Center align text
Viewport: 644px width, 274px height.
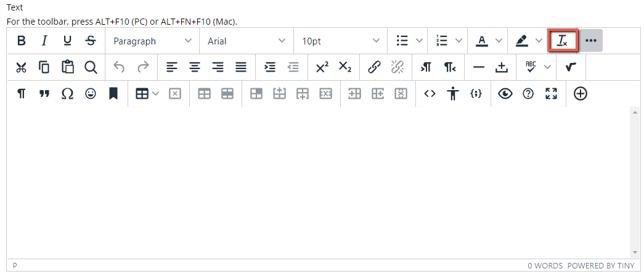pos(195,67)
